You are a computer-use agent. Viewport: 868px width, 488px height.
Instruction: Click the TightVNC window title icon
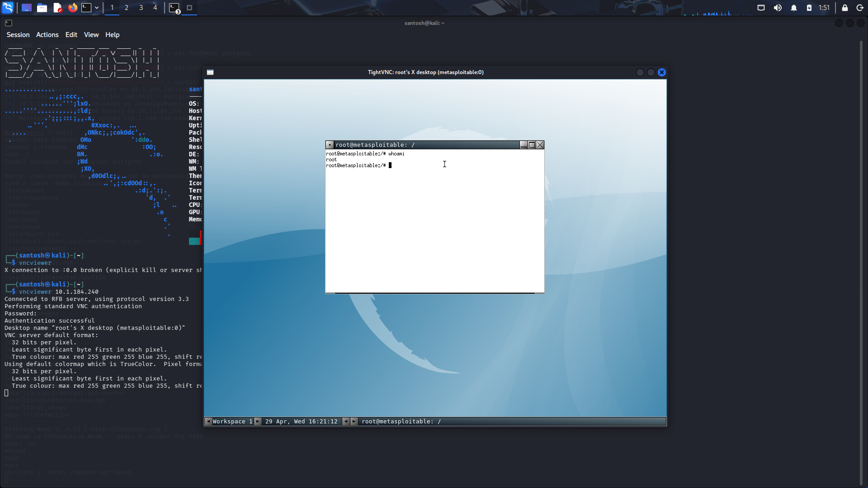(x=210, y=72)
